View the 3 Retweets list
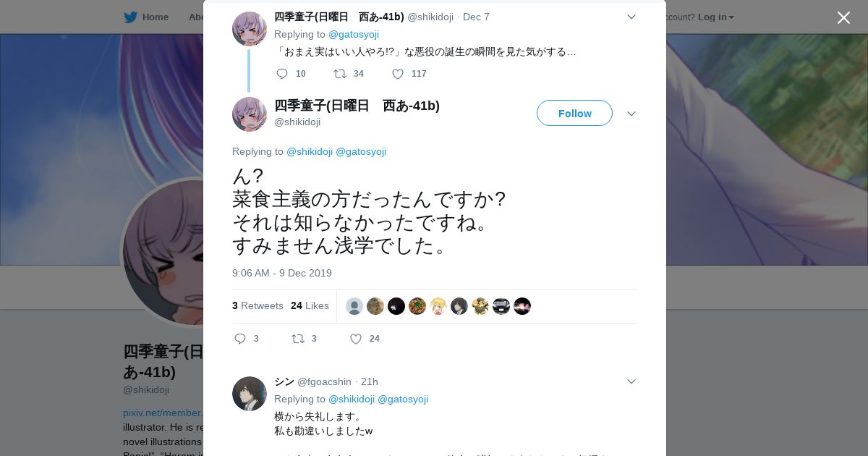The width and height of the screenshot is (868, 456). pos(258,305)
